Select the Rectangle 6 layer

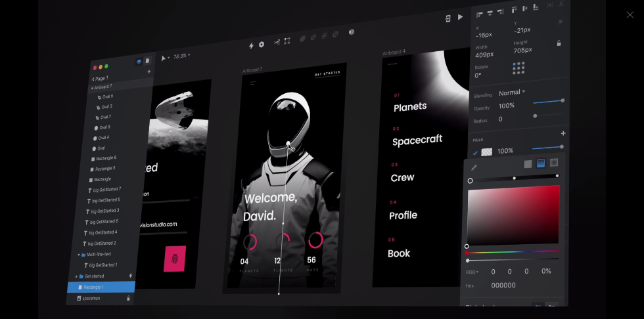coord(104,158)
